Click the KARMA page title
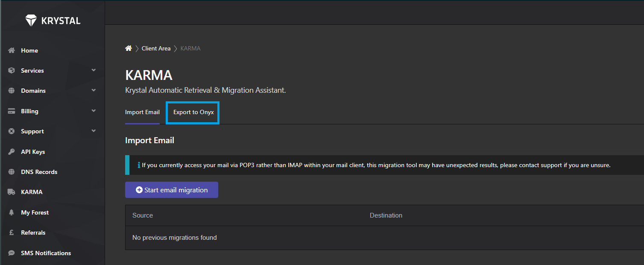644x265 pixels. 149,75
